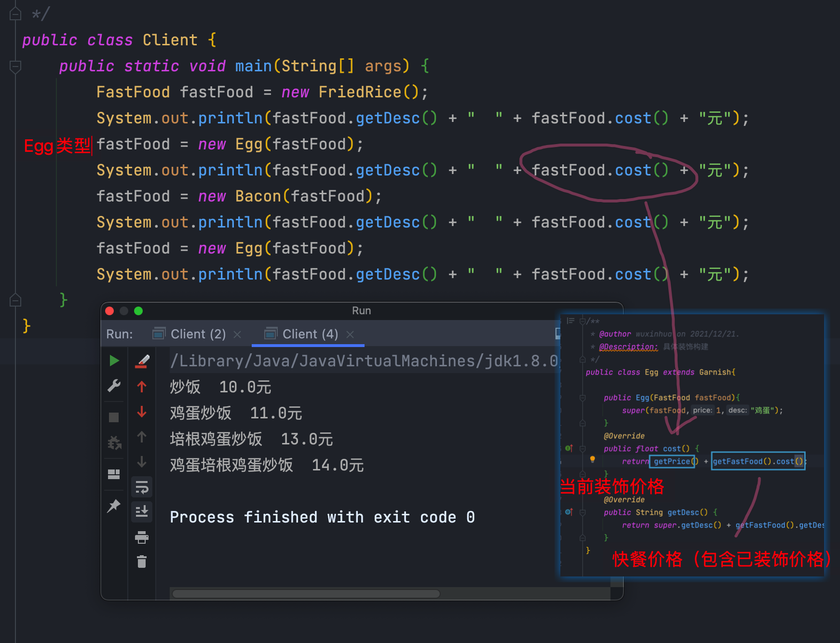Collapse the comment fold marker at editor top
The image size is (840, 643).
[15, 14]
